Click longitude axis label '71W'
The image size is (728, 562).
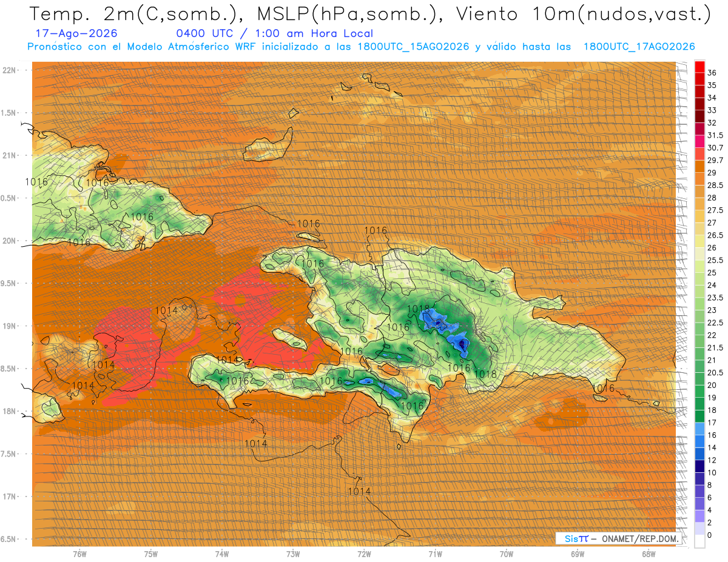pos(436,554)
